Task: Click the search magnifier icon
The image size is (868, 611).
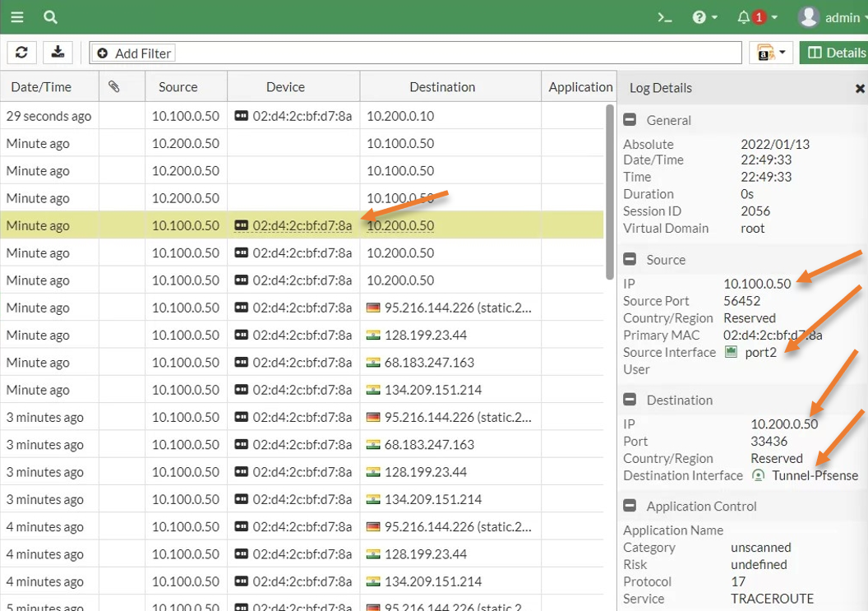Action: click(x=50, y=16)
